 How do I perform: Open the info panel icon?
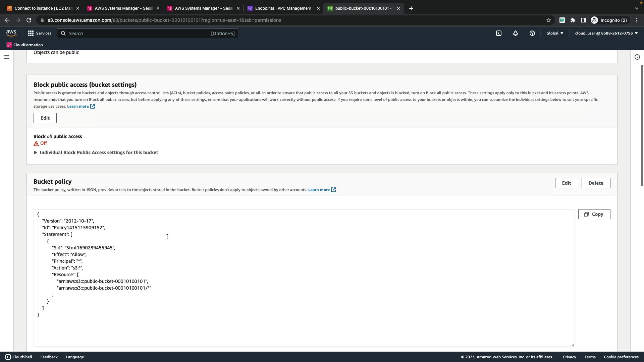click(637, 57)
